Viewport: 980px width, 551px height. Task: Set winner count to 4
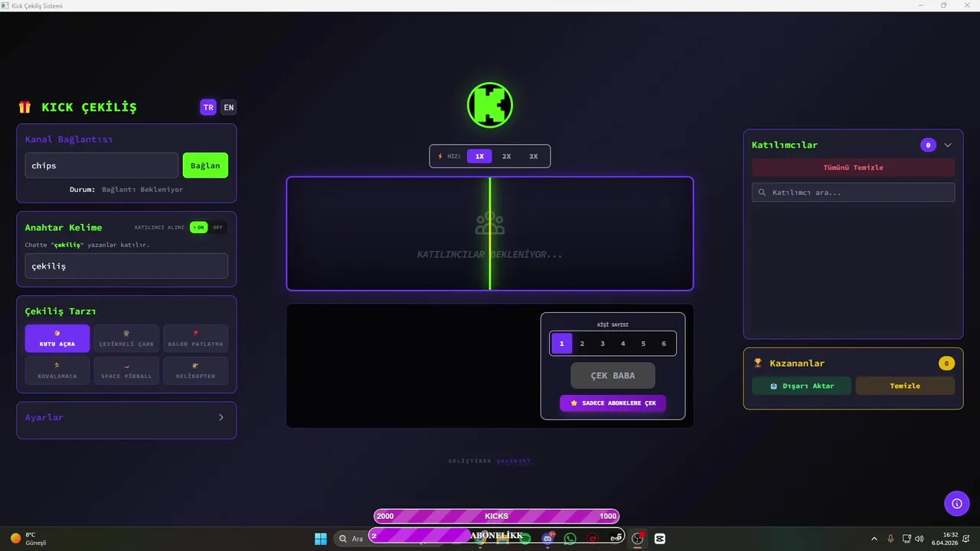[623, 344]
